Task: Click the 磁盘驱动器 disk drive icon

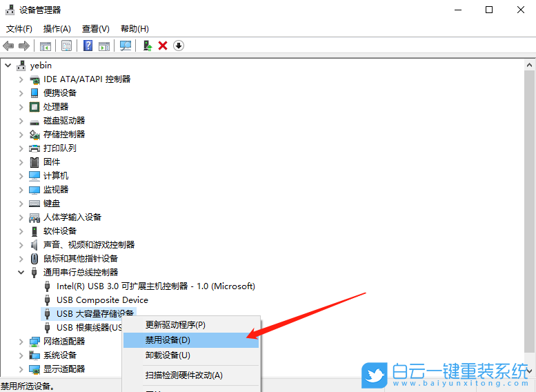Action: pyautogui.click(x=34, y=121)
